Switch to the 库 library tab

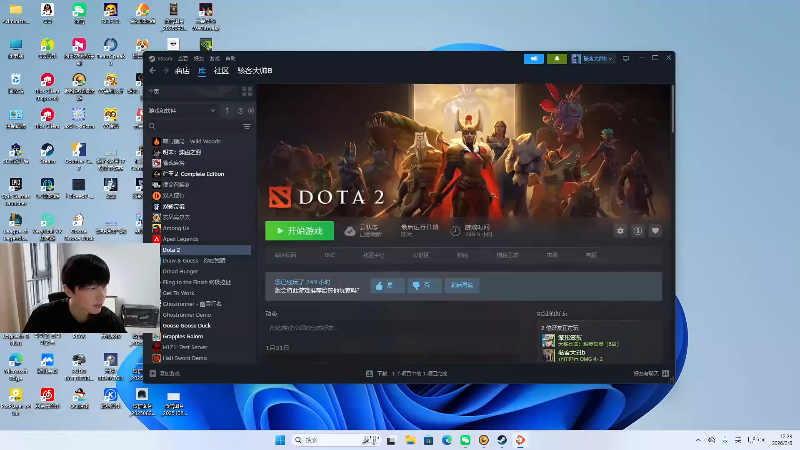point(202,70)
